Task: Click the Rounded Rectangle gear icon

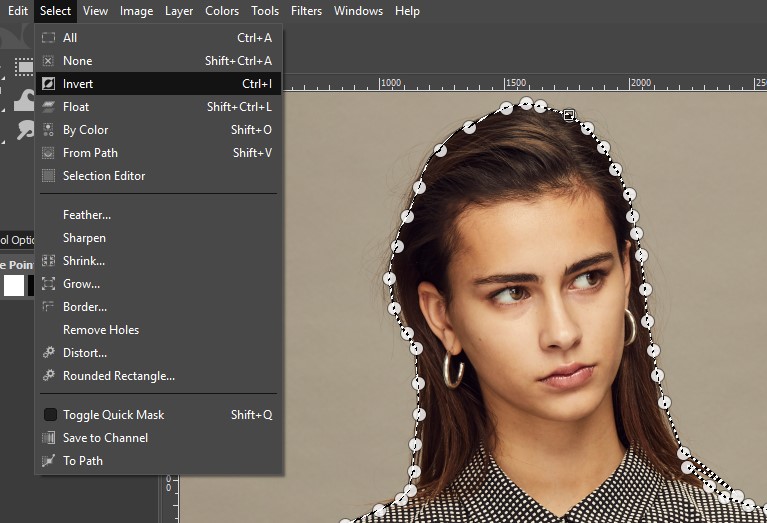Action: pos(48,375)
